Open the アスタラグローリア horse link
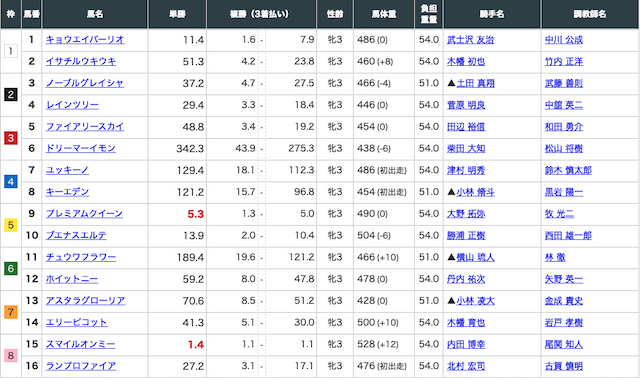The height and width of the screenshot is (378, 640). [x=85, y=301]
